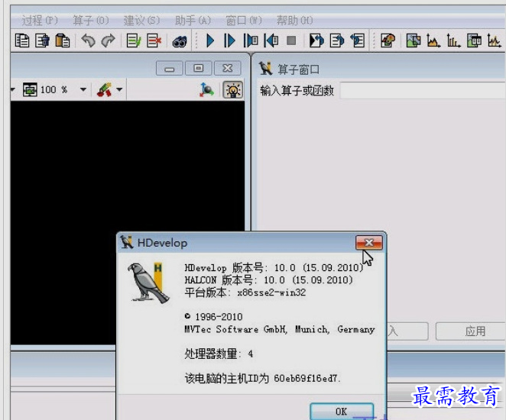Viewport: 506px width, 420px height.
Task: Open the feature histogram bar-chart icon
Action: coord(453,41)
